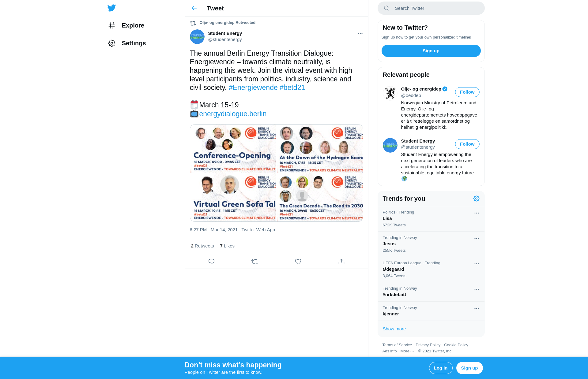The image size is (588, 379).
Task: Open more options for Ødegaard trend
Action: tap(477, 264)
